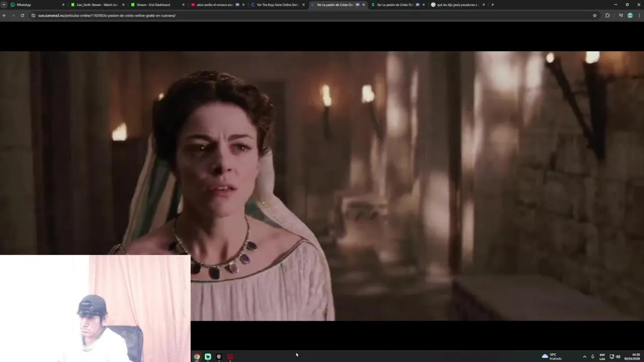
Task: View site information icon in address bar
Action: 33,16
